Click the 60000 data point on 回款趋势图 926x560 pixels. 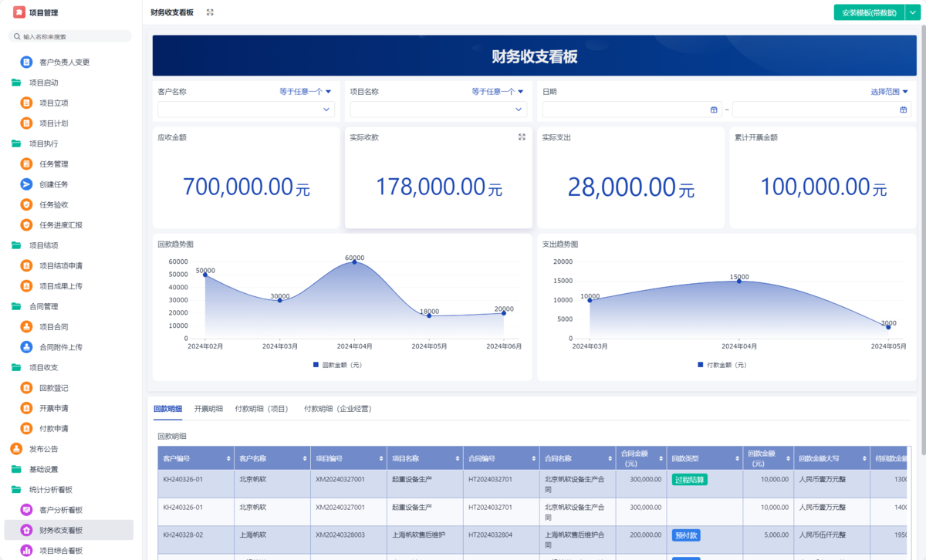point(354,262)
